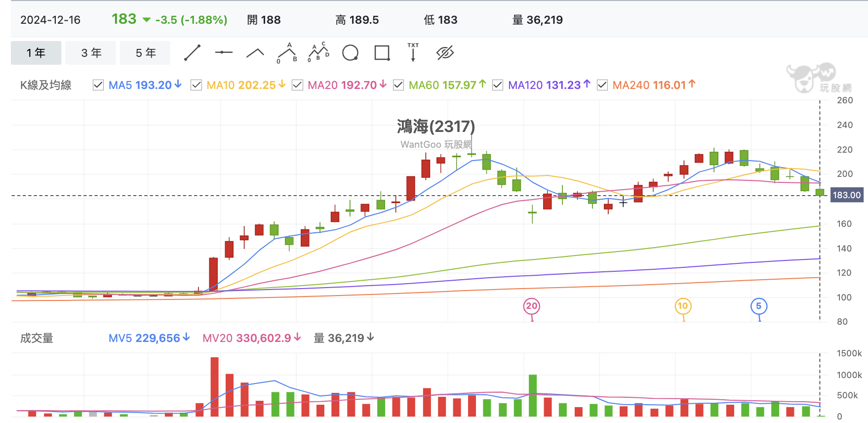Uncheck the MA5 moving average checkbox
The image size is (868, 423).
point(98,85)
